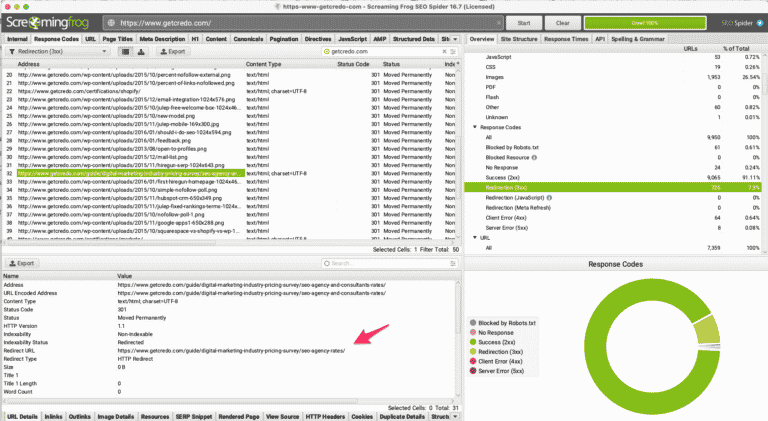Click the Crawl 100% progress bar
The width and height of the screenshot is (768, 421).
tap(645, 23)
